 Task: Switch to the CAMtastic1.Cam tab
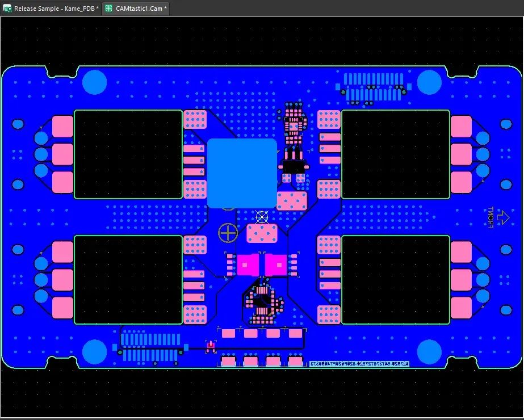coord(136,9)
